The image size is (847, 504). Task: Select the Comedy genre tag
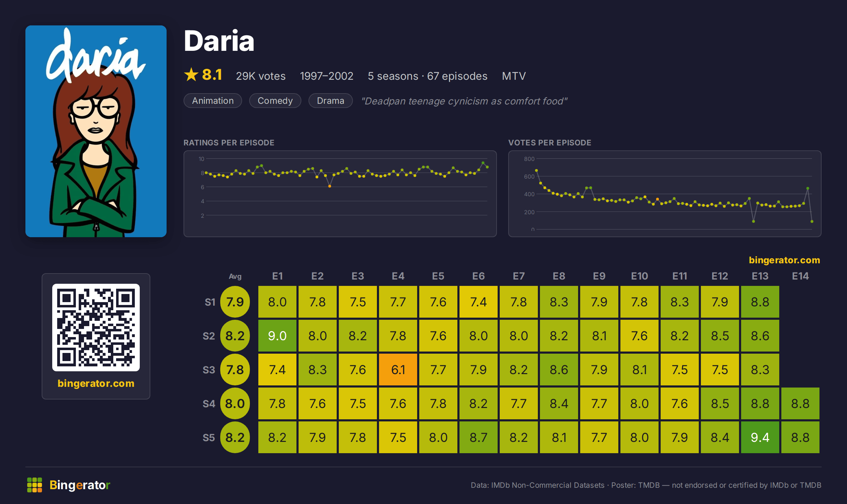[275, 101]
